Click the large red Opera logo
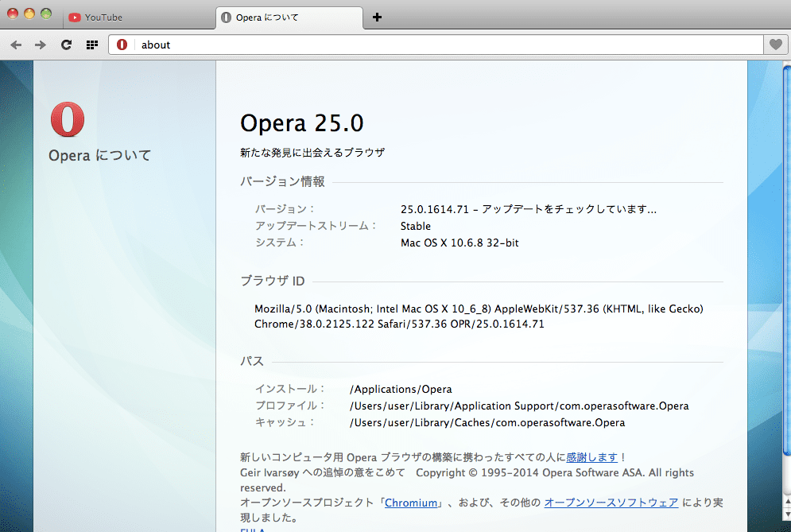 [68, 119]
